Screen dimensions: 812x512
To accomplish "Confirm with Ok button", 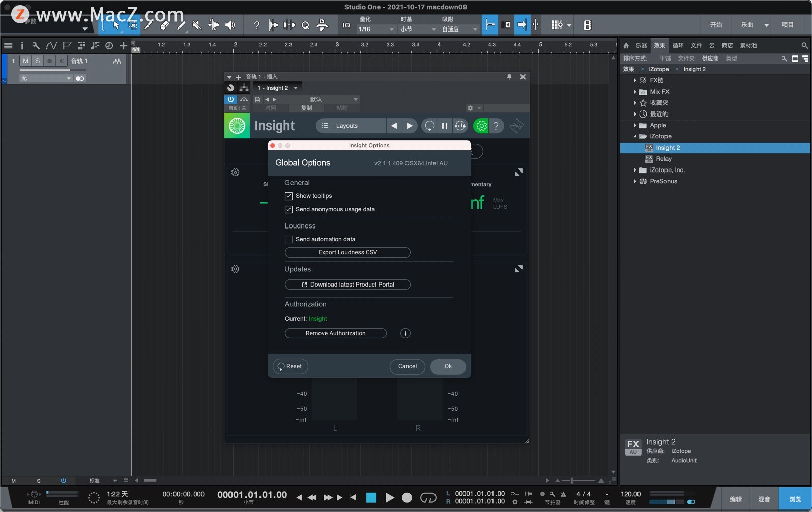I will [448, 366].
